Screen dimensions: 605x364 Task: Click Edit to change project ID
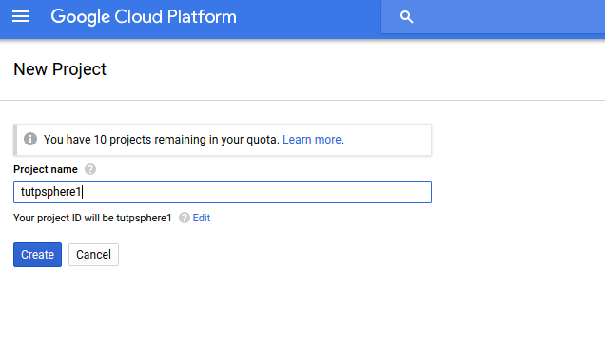tap(202, 218)
